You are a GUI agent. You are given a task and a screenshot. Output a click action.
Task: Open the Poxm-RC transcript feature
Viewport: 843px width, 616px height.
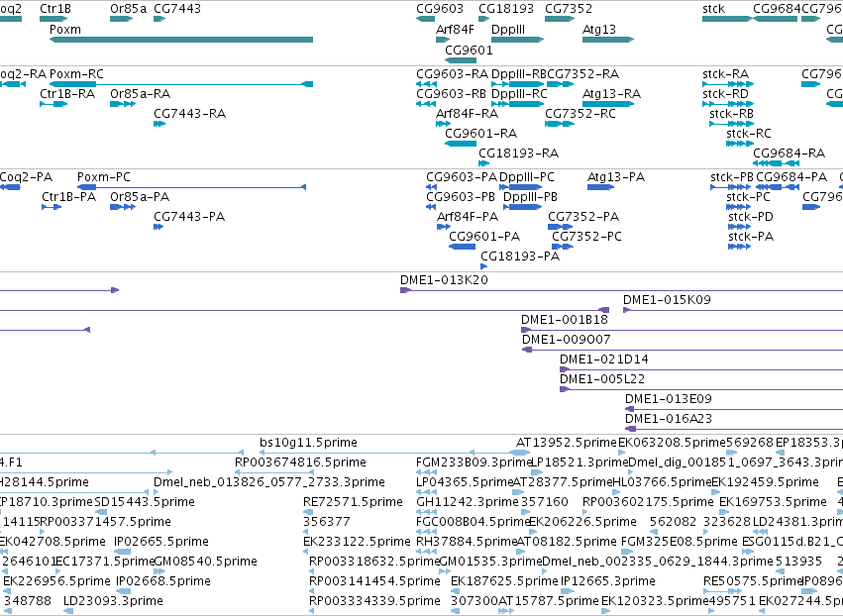coord(181,84)
